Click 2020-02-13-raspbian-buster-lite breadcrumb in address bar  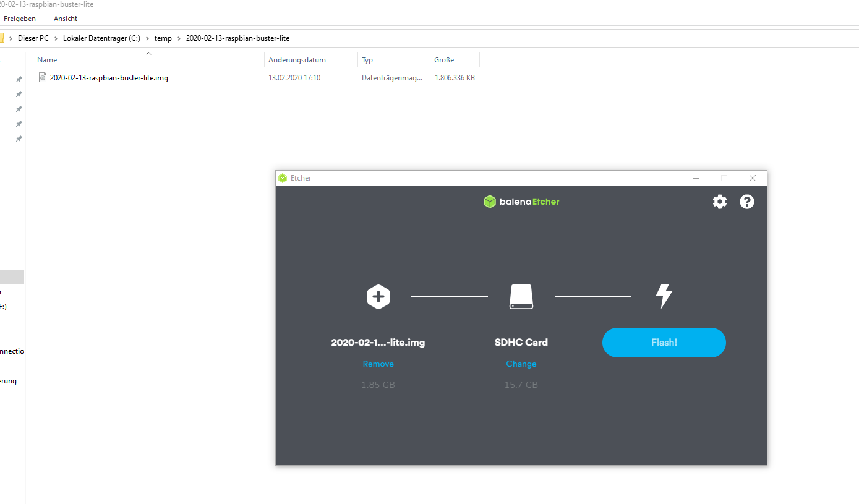coord(237,38)
